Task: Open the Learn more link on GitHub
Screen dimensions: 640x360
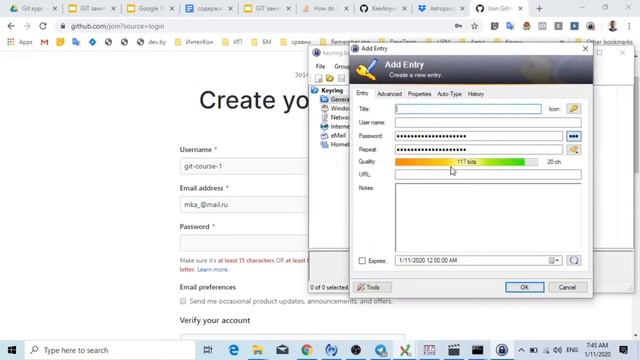Action: tap(212, 269)
